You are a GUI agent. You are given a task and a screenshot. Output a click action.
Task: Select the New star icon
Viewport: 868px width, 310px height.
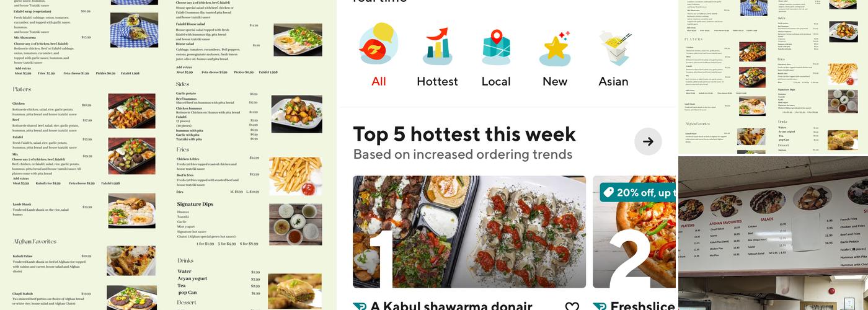tap(554, 48)
